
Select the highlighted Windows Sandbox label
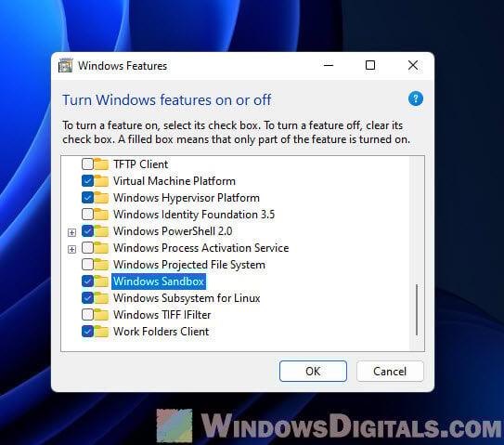pos(159,281)
